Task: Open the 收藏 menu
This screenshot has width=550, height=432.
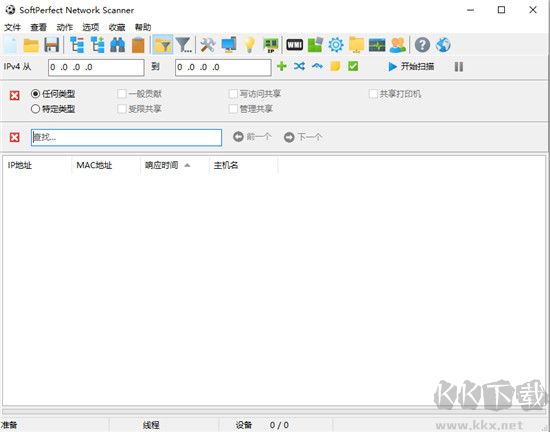Action: coord(117,27)
